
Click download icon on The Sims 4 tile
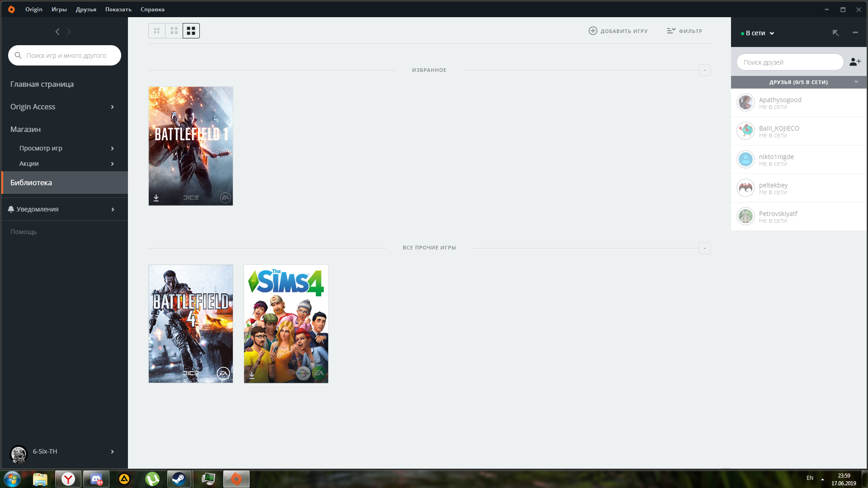tap(252, 375)
